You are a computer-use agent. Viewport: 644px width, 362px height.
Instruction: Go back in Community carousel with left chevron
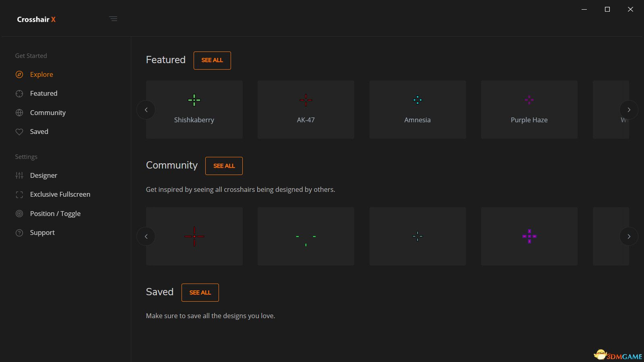pos(146,237)
